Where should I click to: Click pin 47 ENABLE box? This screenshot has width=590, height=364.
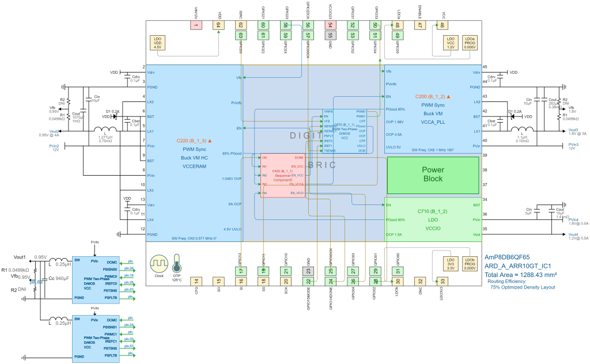(x=420, y=25)
